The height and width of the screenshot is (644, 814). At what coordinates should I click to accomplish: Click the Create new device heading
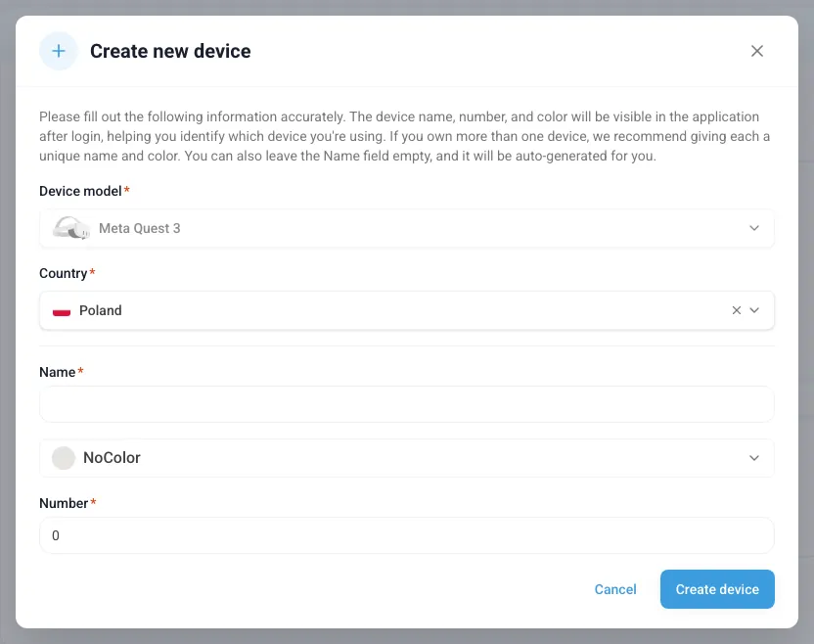click(170, 51)
